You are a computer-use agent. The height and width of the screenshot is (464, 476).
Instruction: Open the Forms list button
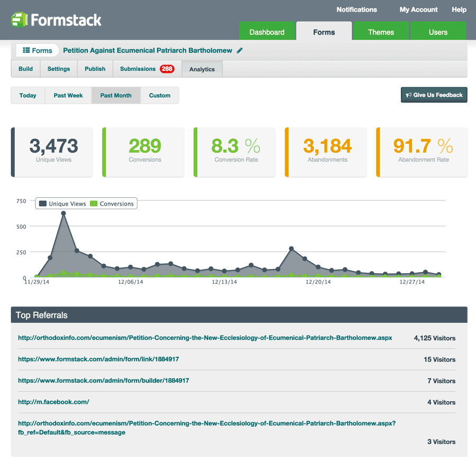tap(38, 50)
